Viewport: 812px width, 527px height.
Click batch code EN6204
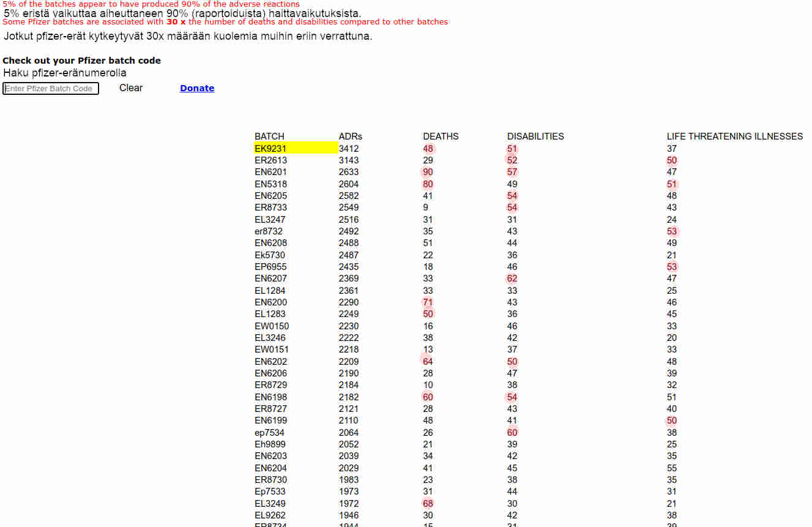pos(270,468)
